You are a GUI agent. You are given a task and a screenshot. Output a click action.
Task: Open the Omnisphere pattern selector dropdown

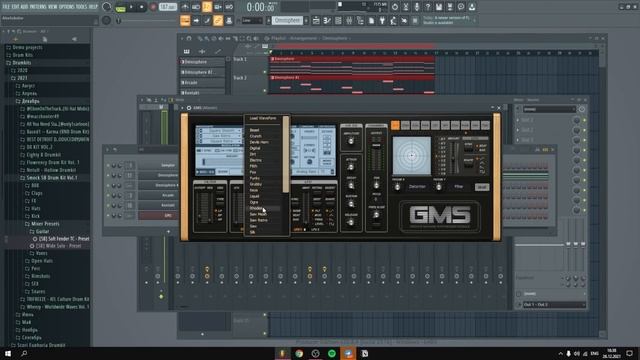tap(288, 20)
